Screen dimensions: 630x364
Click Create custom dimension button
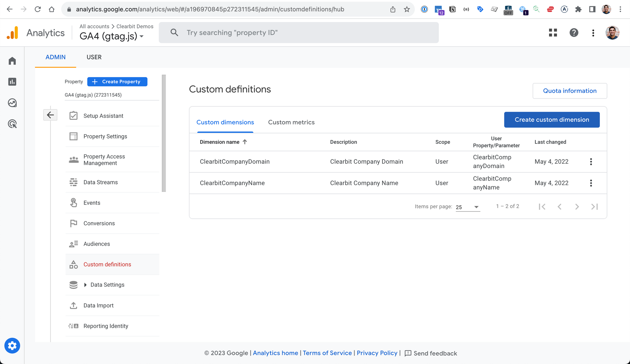pos(552,120)
